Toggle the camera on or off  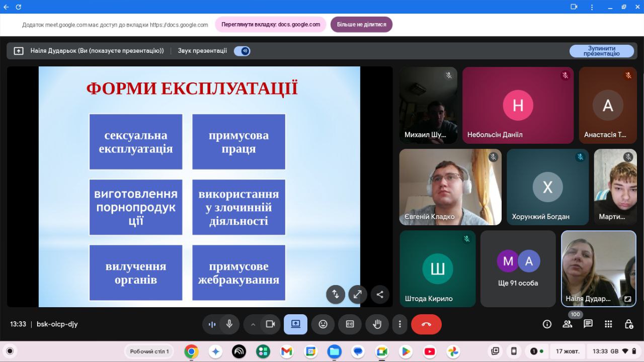click(270, 324)
